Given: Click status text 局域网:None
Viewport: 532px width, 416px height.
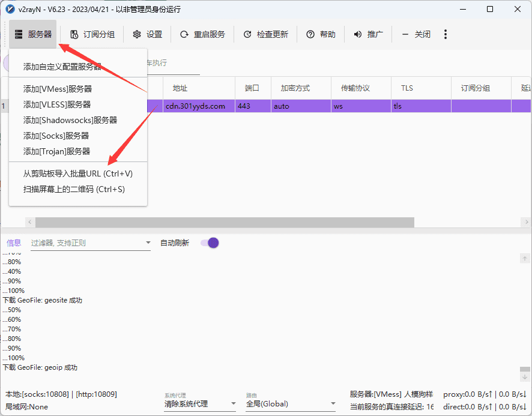Looking at the screenshot, I should pos(26,407).
